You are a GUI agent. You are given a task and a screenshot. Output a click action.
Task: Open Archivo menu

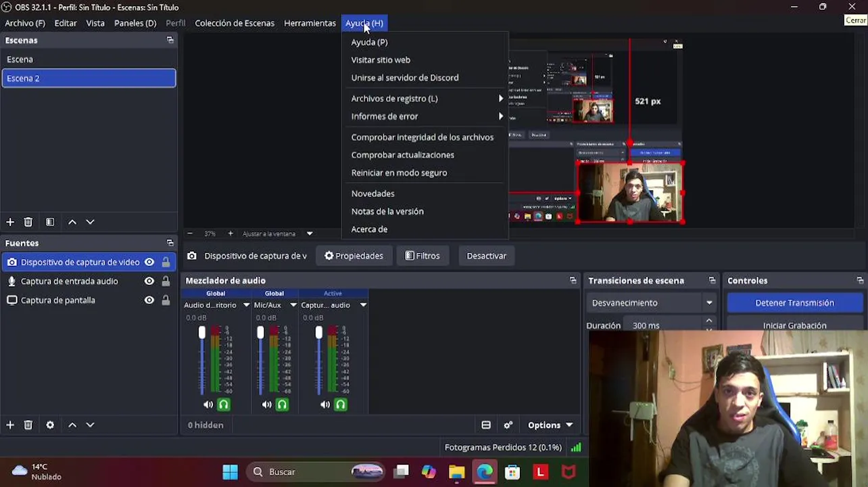tap(25, 23)
